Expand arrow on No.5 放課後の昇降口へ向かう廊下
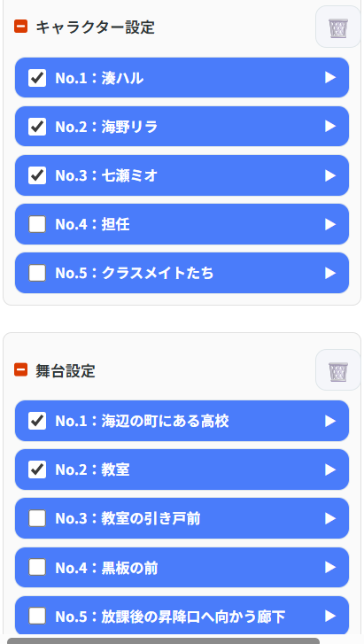This screenshot has height=644, width=364. point(330,616)
